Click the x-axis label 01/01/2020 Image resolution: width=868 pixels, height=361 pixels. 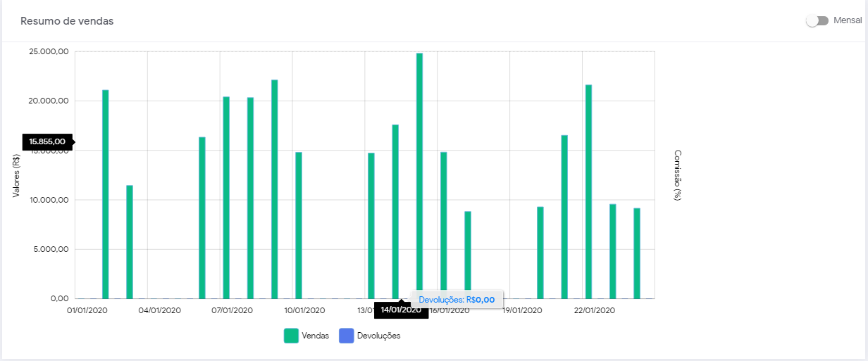87,310
